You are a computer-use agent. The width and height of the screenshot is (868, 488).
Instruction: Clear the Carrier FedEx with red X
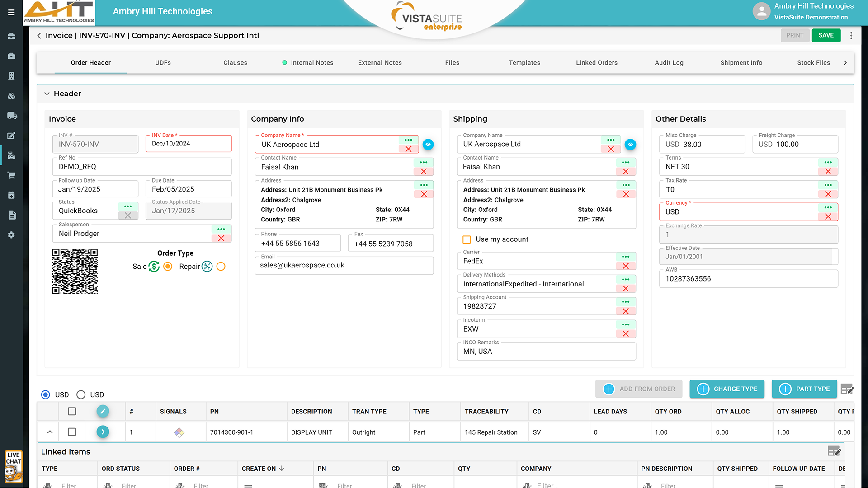[x=626, y=266]
